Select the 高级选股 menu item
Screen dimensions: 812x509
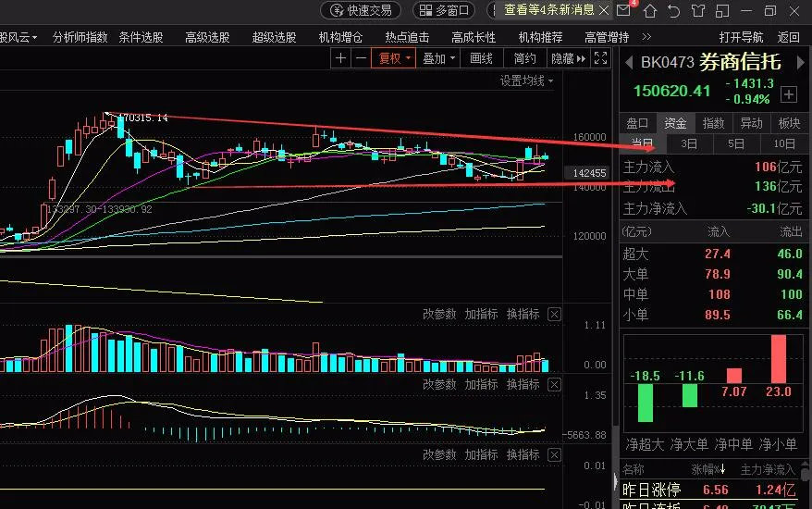click(x=207, y=37)
